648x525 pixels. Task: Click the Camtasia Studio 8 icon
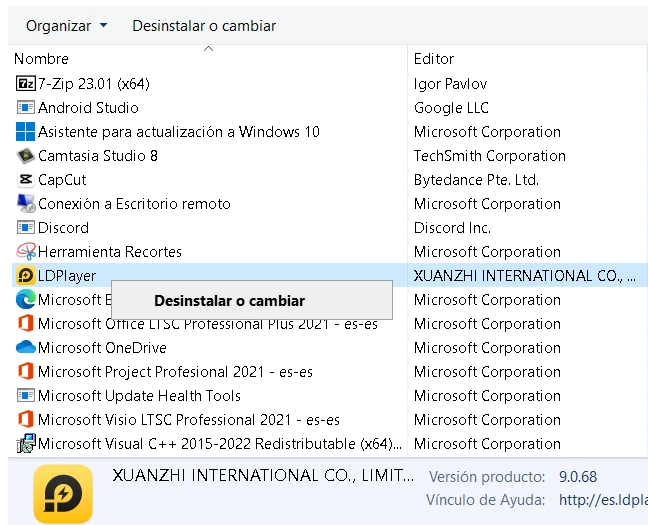(26, 156)
